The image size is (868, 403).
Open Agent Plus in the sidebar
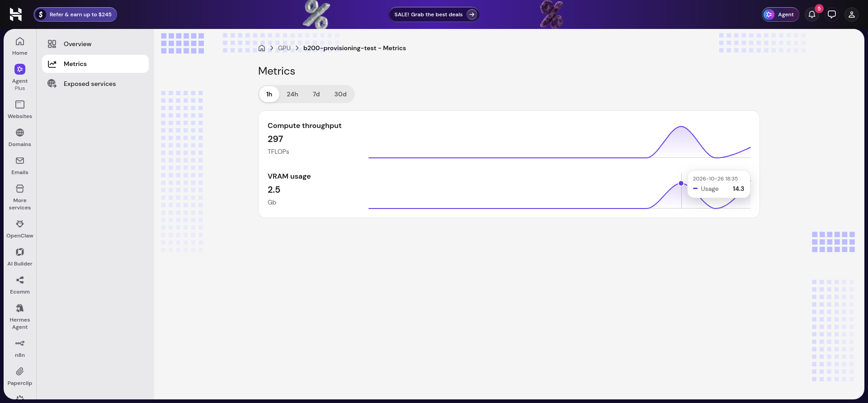pos(20,77)
